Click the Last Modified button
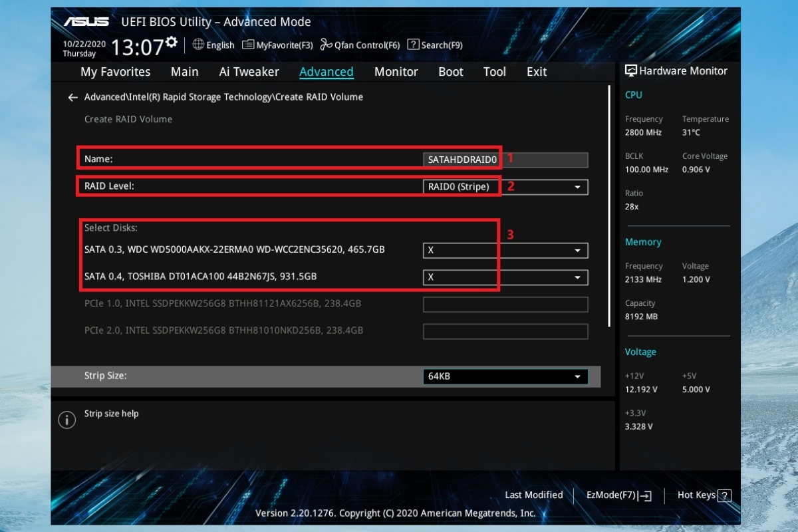Viewport: 798px width, 532px height. coord(533,495)
